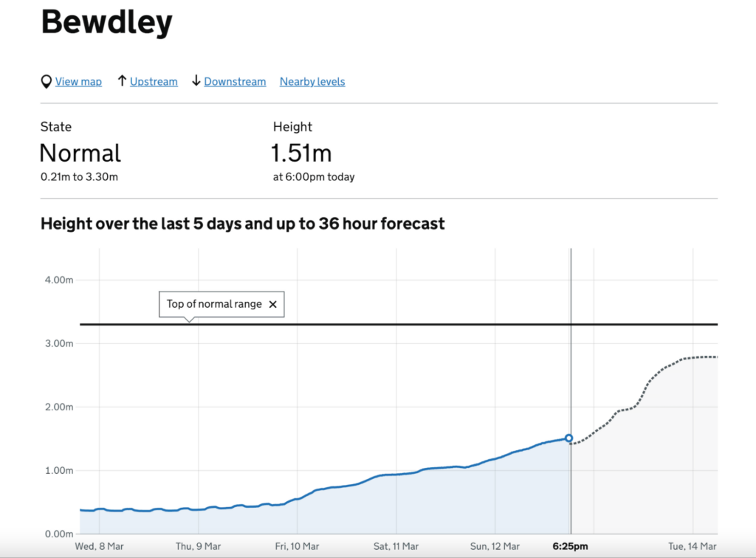Click the Bewdley page heading

point(107,22)
